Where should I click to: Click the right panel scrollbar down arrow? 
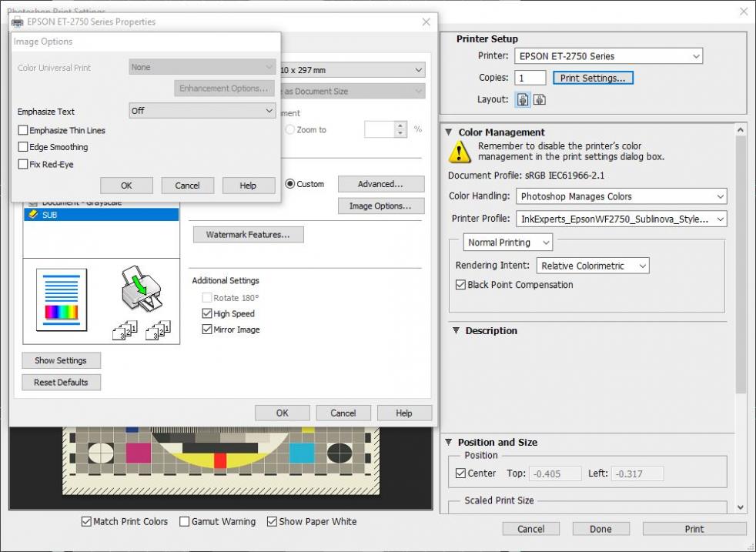[x=741, y=507]
